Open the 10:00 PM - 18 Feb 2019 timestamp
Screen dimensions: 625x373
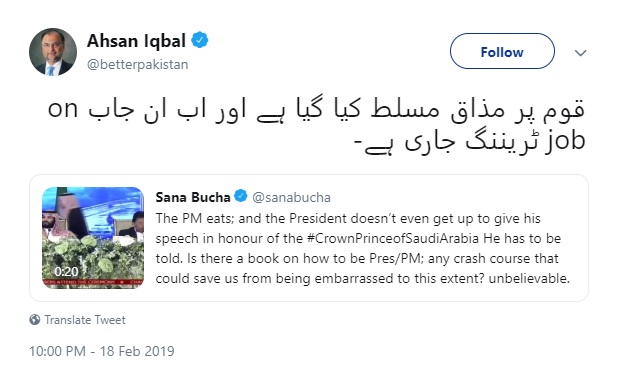102,351
